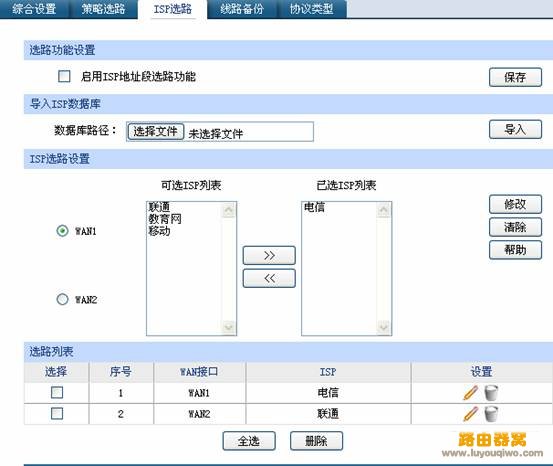Click down arrow of 可选ISP列表 scrollbar
Image resolution: width=553 pixels, height=466 pixels.
[229, 327]
